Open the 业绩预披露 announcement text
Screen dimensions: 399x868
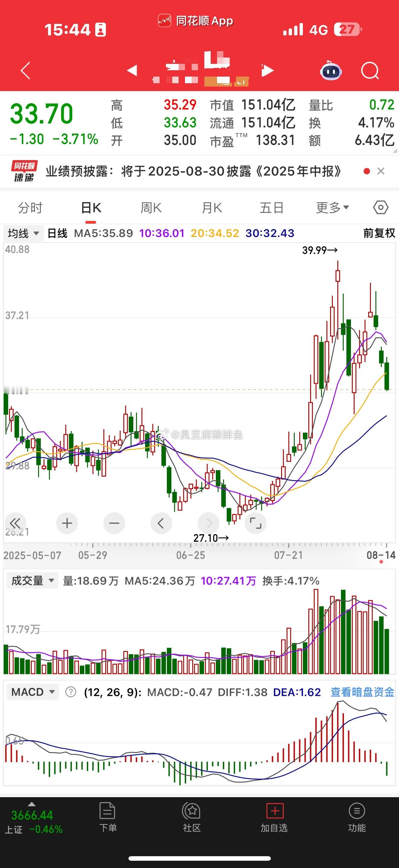coord(193,171)
